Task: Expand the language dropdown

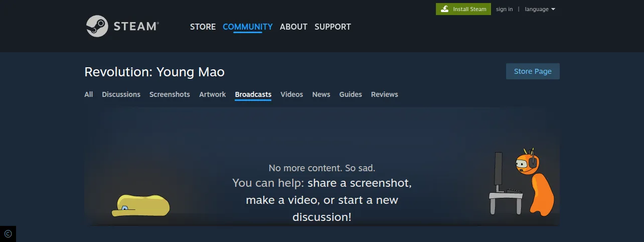Action: 540,9
